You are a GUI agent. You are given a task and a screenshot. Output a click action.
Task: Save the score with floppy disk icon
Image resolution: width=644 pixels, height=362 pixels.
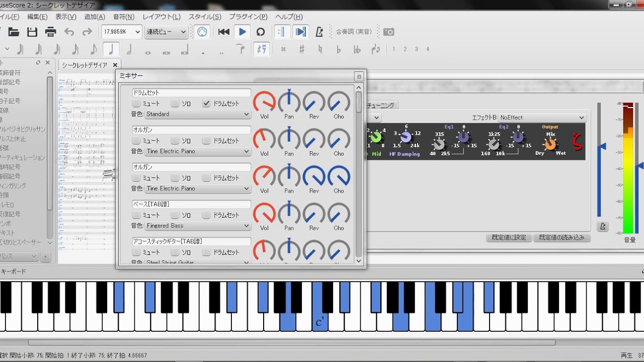click(x=32, y=32)
